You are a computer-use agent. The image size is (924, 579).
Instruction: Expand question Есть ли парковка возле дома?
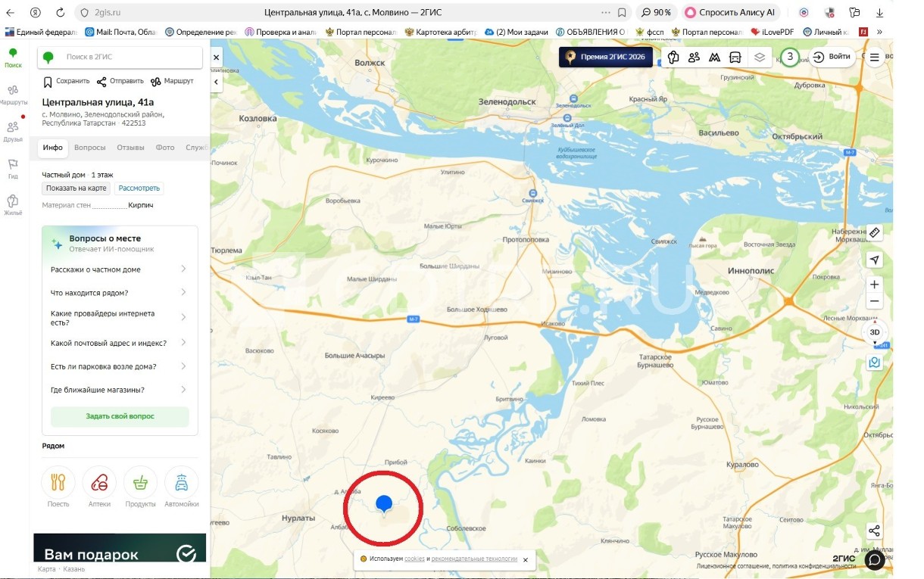(x=120, y=366)
